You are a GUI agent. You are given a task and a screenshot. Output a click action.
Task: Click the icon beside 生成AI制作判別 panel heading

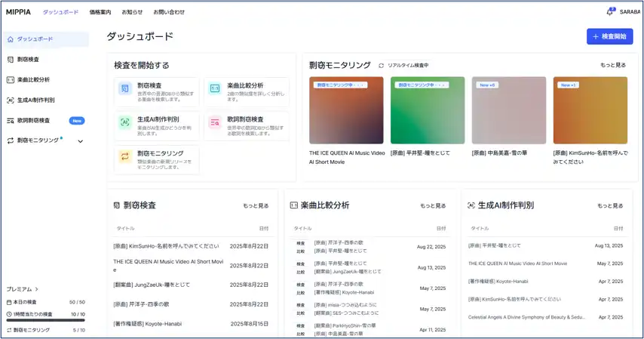point(471,205)
